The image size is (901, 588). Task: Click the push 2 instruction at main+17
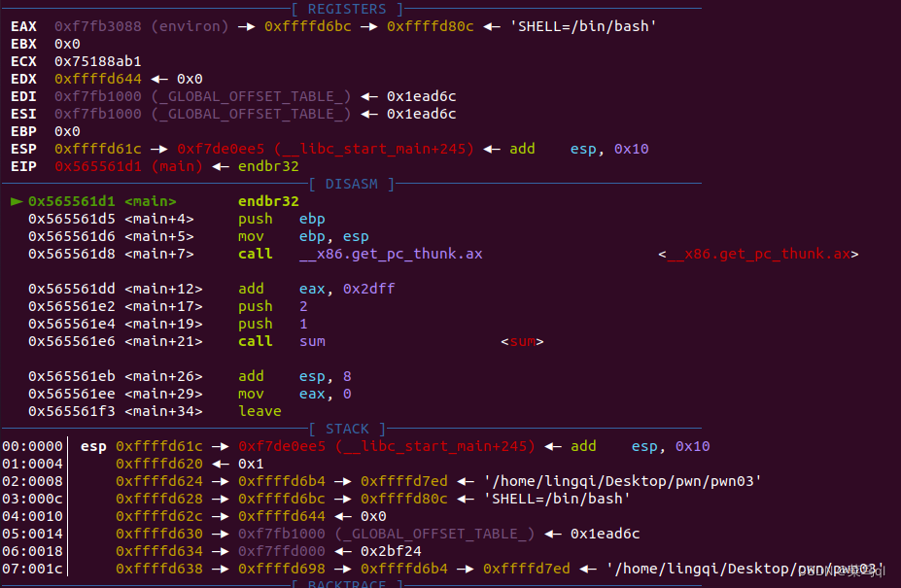pos(273,306)
